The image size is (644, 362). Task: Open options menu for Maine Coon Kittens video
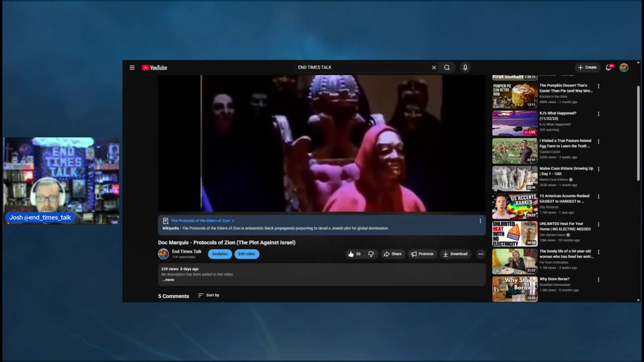tap(598, 169)
